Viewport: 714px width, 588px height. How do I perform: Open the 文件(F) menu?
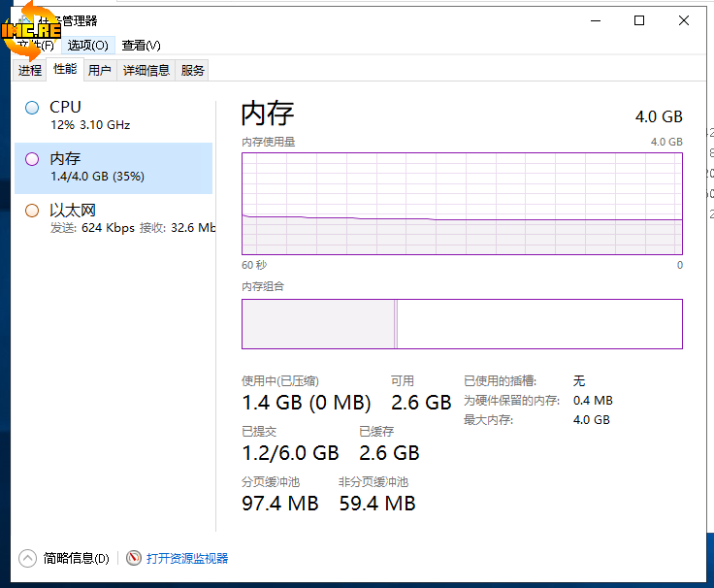35,45
